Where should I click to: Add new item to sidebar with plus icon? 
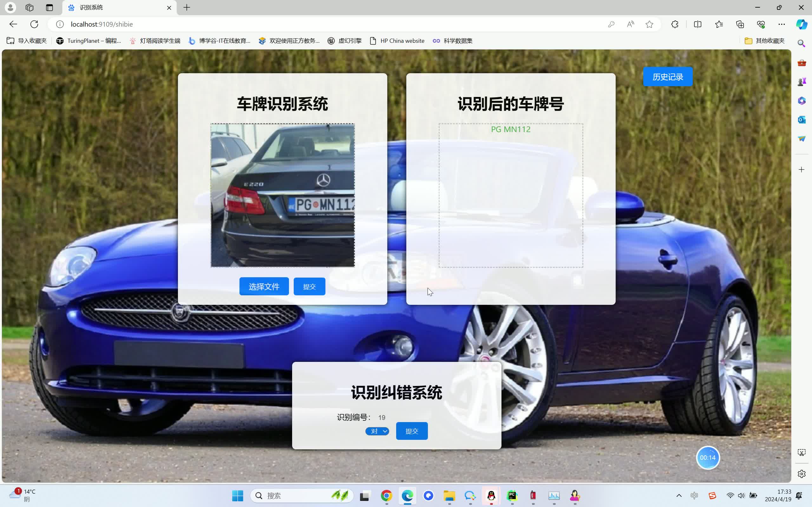point(802,170)
